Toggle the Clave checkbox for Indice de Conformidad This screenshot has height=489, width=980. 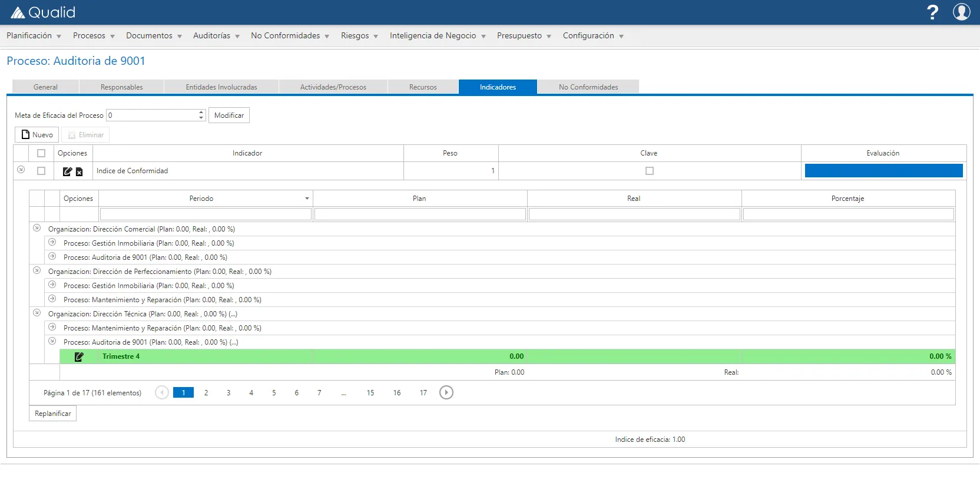650,171
